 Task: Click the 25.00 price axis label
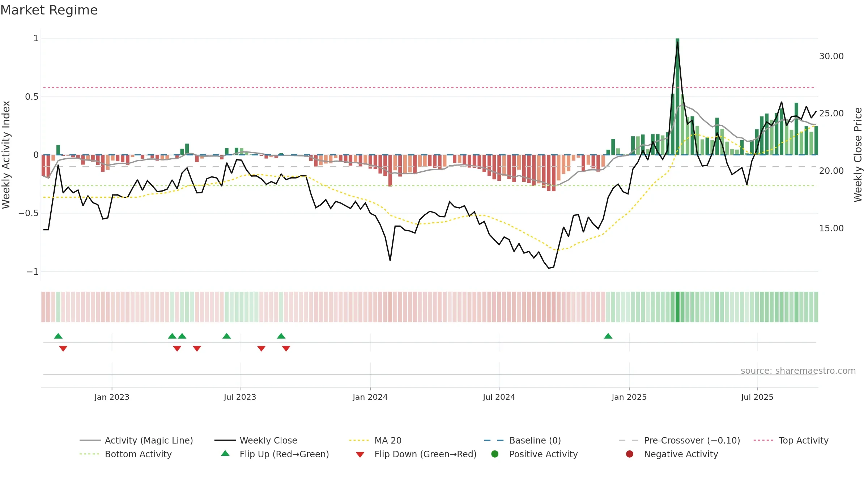(x=831, y=113)
